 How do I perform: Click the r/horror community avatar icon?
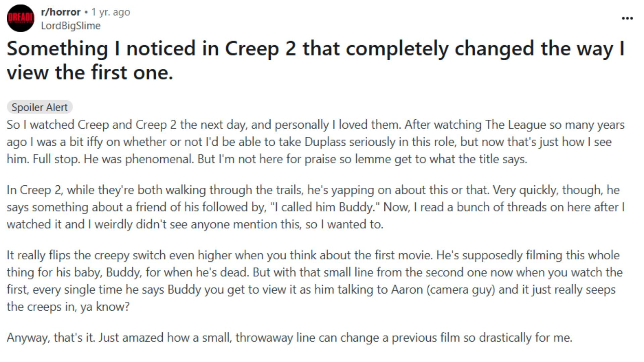coord(20,18)
